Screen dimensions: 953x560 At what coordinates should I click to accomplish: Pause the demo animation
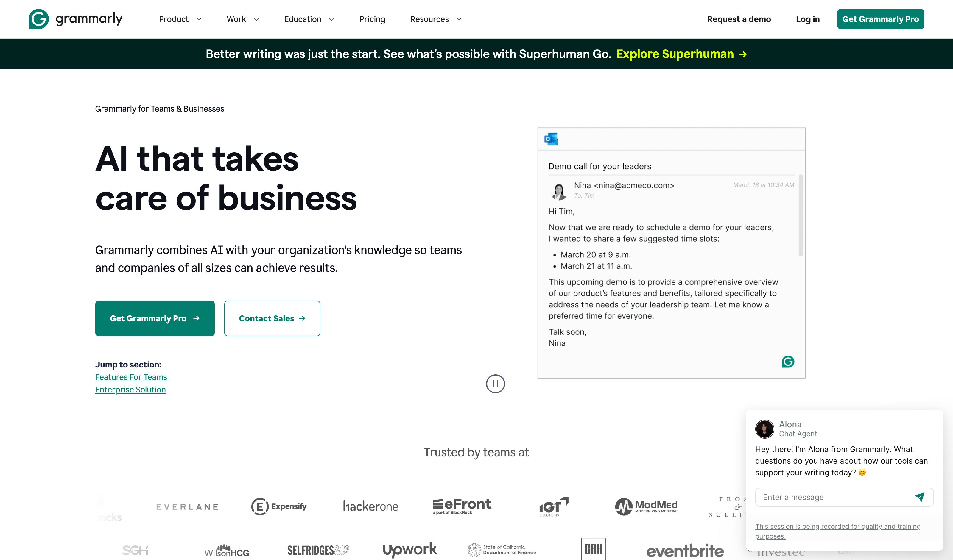pos(495,384)
